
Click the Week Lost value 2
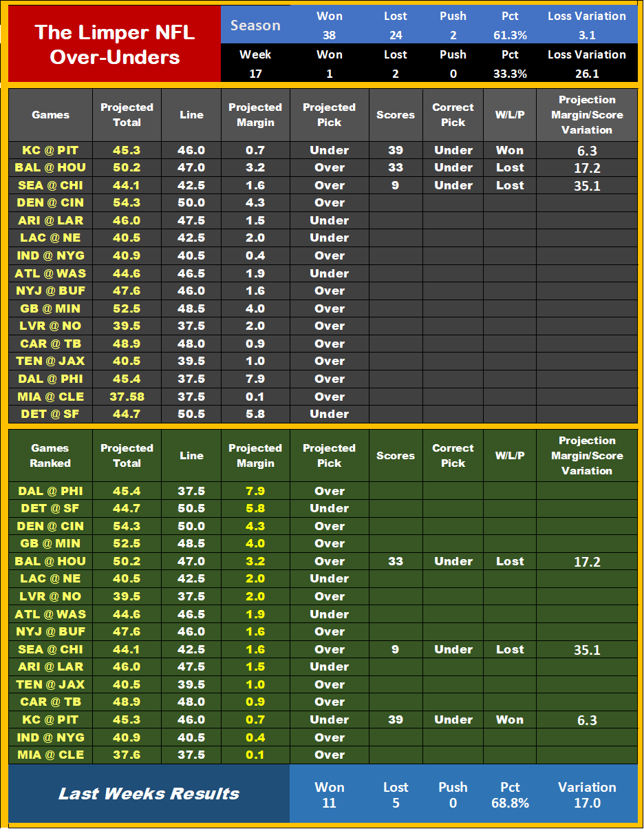pos(395,74)
